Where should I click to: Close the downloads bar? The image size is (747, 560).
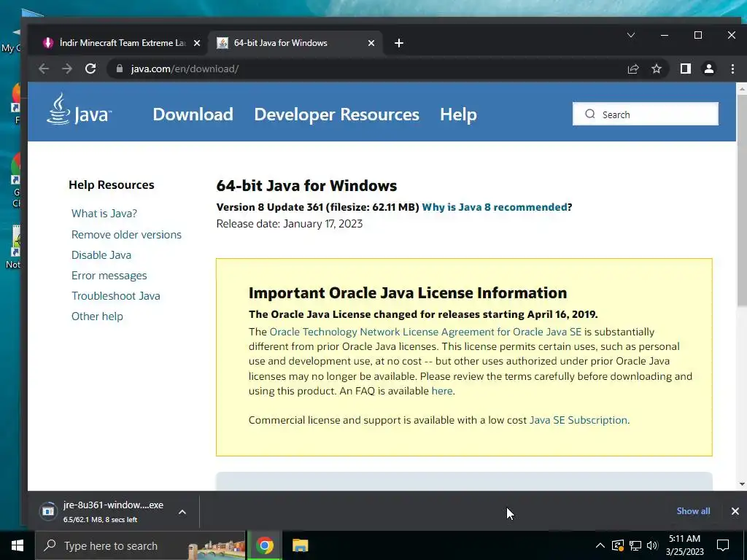tap(735, 511)
